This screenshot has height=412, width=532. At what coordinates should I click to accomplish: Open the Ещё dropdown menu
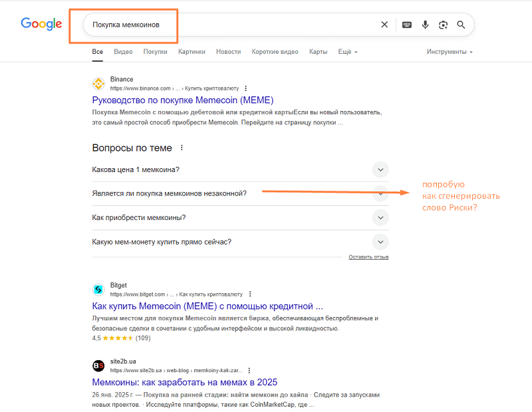(348, 52)
